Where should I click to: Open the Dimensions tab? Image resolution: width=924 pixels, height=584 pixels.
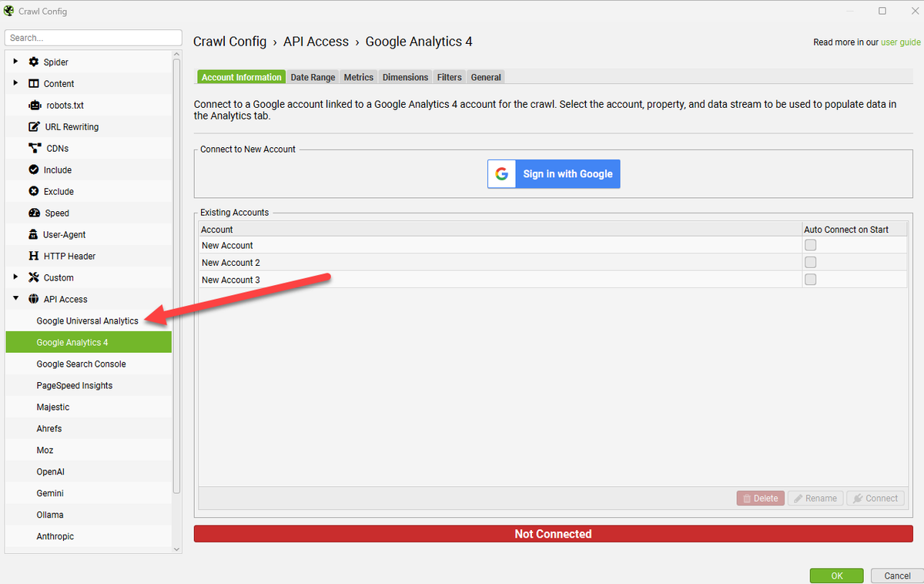click(405, 77)
